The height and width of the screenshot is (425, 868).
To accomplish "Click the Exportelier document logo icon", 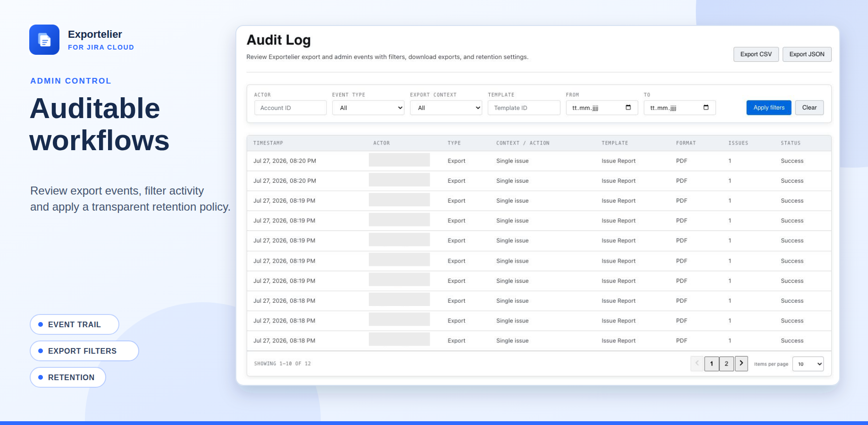I will pyautogui.click(x=44, y=40).
